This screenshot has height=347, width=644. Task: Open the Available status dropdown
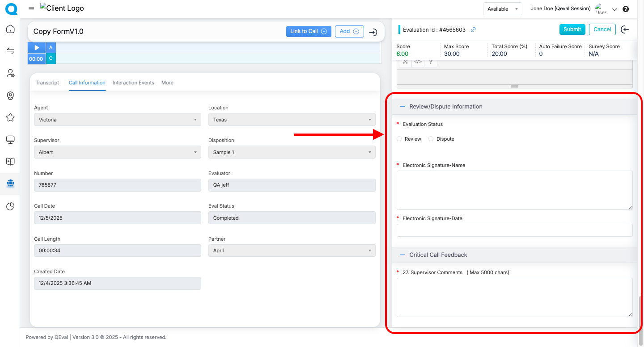click(x=502, y=9)
